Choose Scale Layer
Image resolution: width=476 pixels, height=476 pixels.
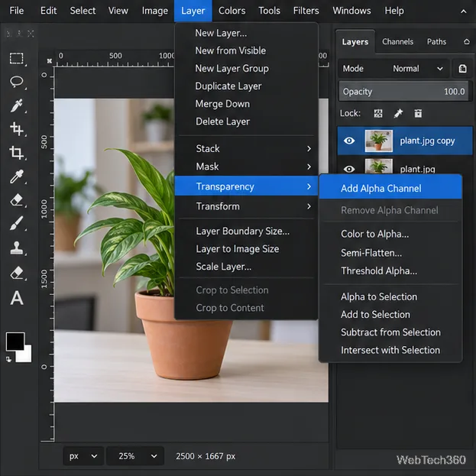pos(246,267)
